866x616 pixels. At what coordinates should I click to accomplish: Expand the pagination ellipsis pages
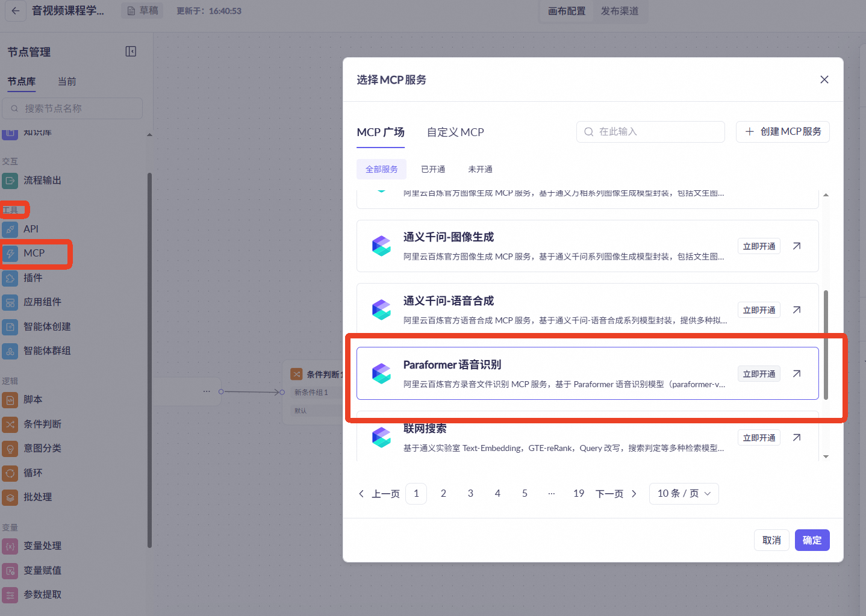(x=551, y=494)
